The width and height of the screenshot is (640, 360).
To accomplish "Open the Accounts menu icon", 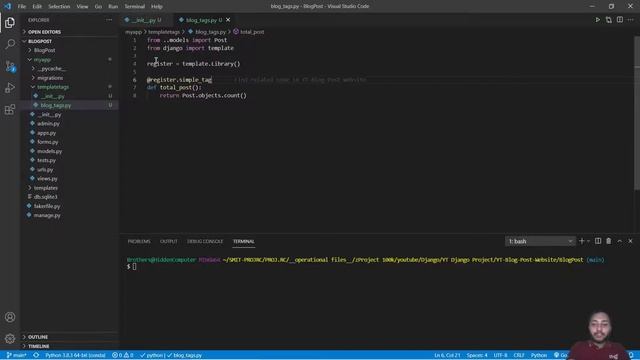I will [x=10, y=317].
